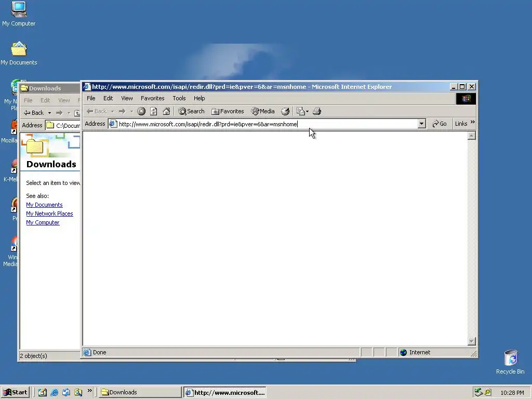Expand the Links toolbar chevron
The image size is (532, 399).
pyautogui.click(x=473, y=122)
